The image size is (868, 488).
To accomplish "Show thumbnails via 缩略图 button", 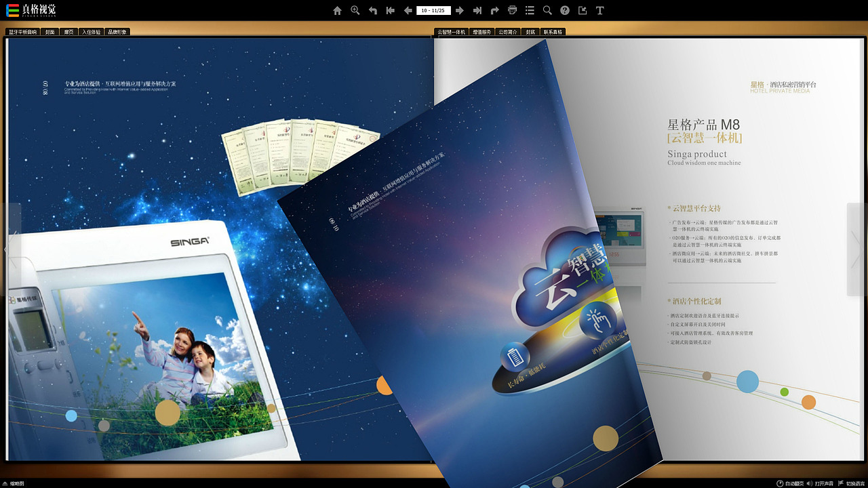I will [x=14, y=483].
